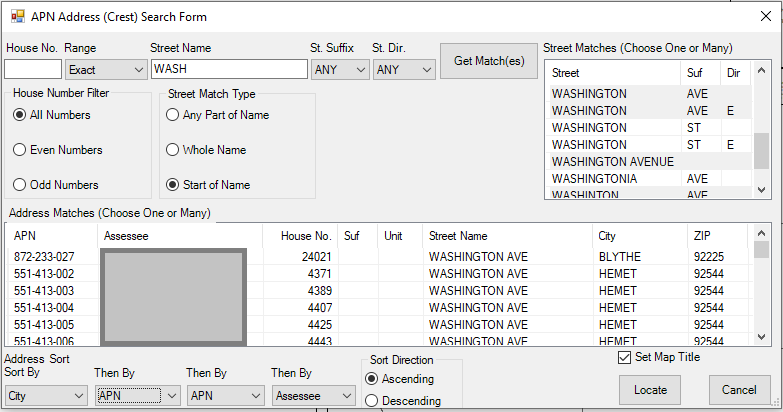Open the Sort By City dropdown
The image size is (783, 412).
tap(45, 396)
